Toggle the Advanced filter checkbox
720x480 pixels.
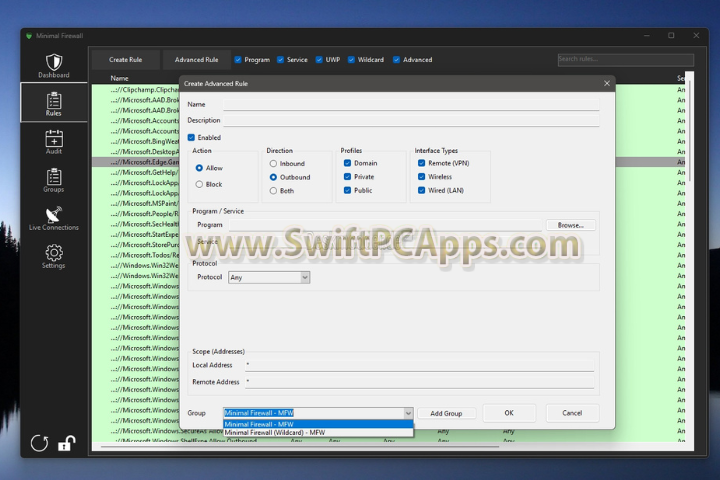(x=396, y=60)
